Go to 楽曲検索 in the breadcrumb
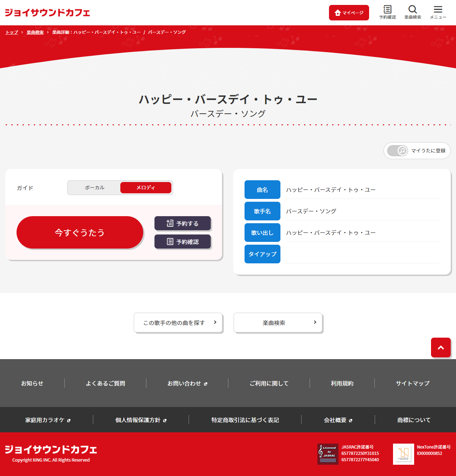The image size is (456, 476). coord(35,32)
